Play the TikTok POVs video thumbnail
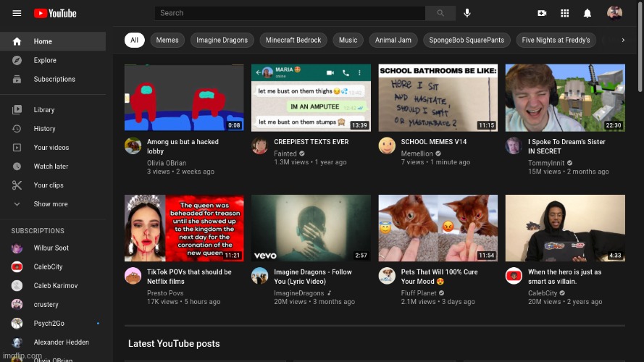 [x=184, y=228]
